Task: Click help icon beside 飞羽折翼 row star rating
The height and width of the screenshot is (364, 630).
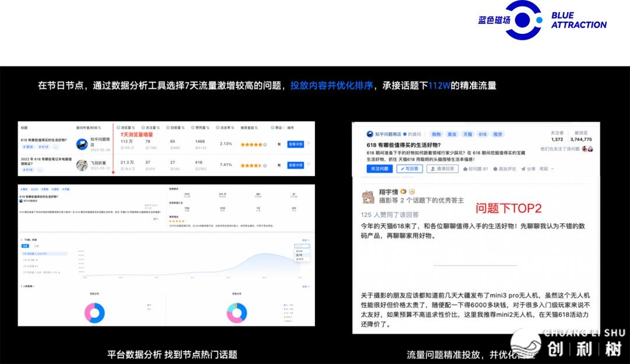Action: [265, 166]
